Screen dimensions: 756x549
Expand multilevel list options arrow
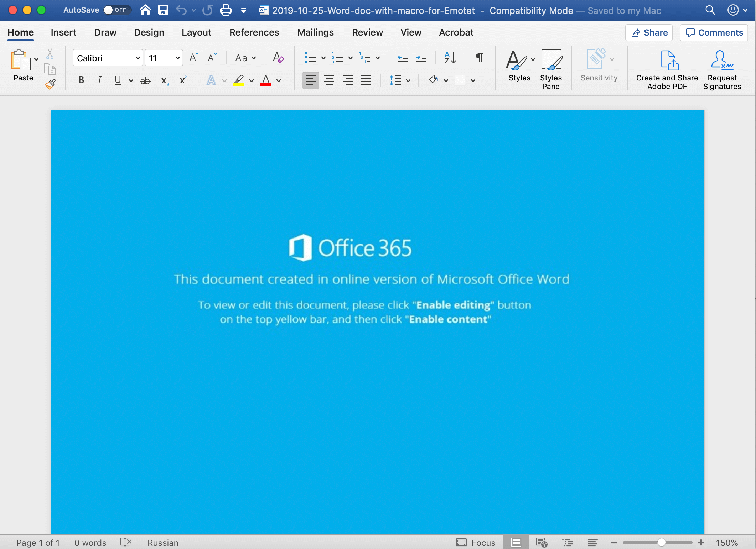click(378, 58)
